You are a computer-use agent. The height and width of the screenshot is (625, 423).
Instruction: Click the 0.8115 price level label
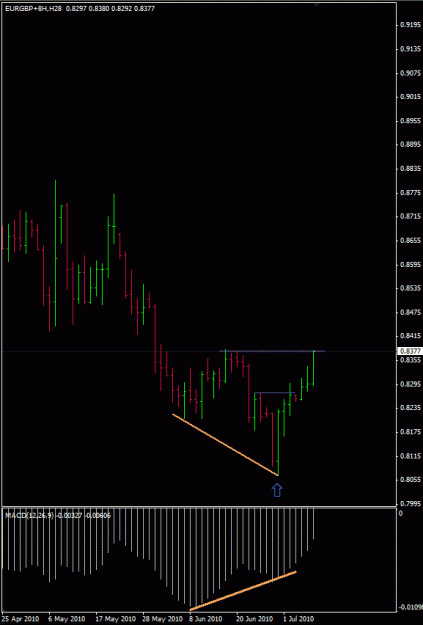click(410, 456)
